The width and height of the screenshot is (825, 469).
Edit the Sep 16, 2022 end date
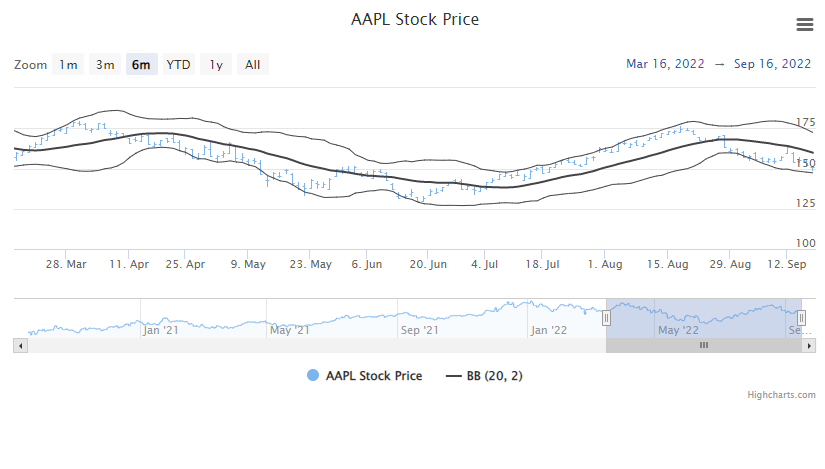(772, 64)
